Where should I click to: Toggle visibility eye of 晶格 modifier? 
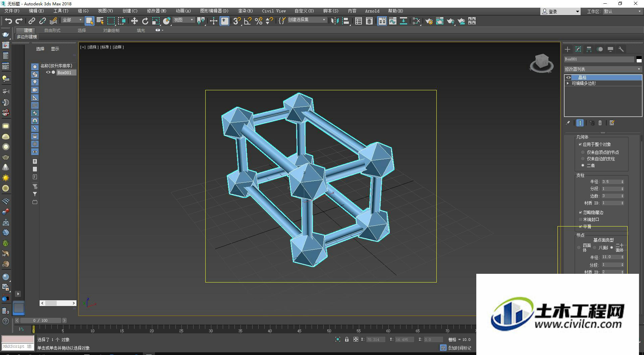click(569, 78)
